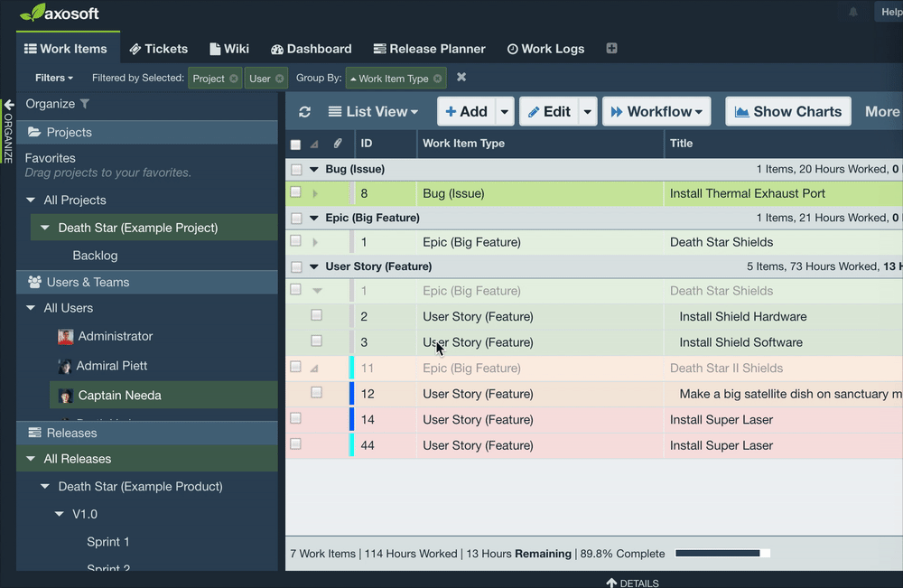Click the Add button
The height and width of the screenshot is (588, 903).
(x=467, y=112)
